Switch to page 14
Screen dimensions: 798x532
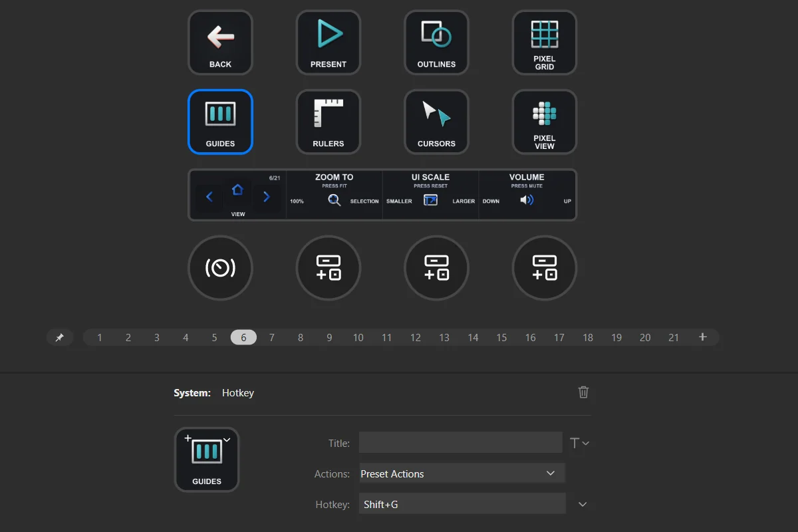tap(473, 338)
